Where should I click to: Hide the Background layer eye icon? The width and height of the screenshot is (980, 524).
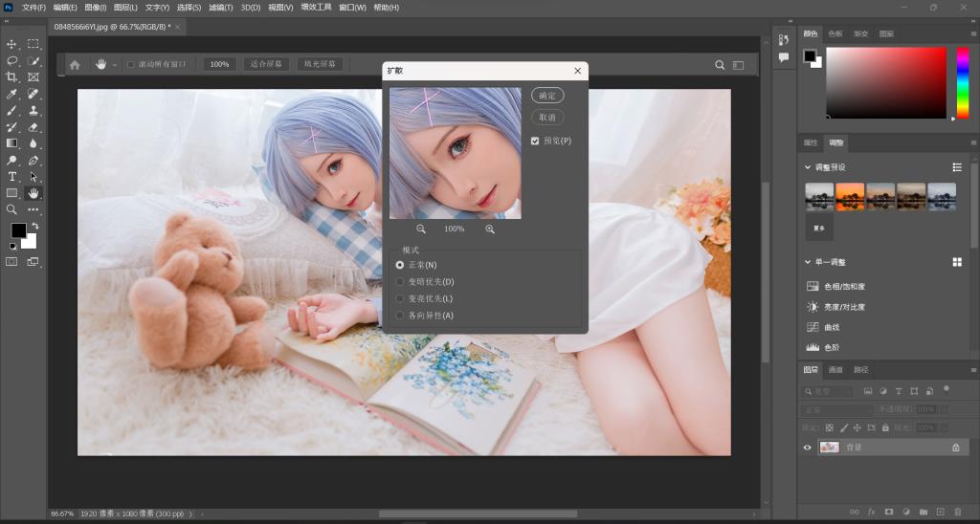click(x=807, y=448)
